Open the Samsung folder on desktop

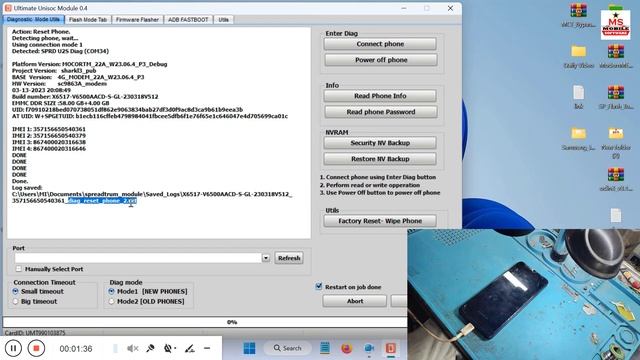[578, 139]
